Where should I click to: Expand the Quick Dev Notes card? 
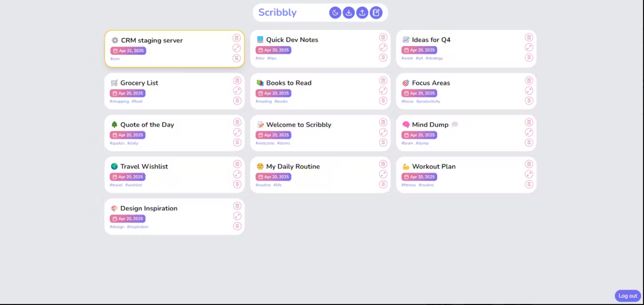click(383, 48)
